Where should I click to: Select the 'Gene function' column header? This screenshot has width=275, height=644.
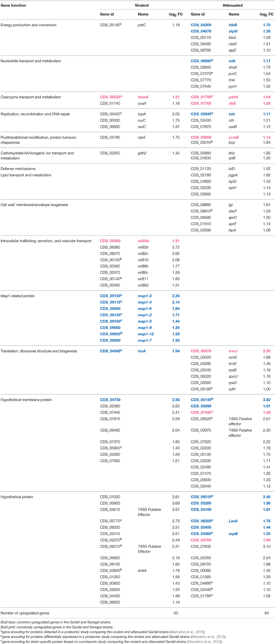pyautogui.click(x=13, y=5)
